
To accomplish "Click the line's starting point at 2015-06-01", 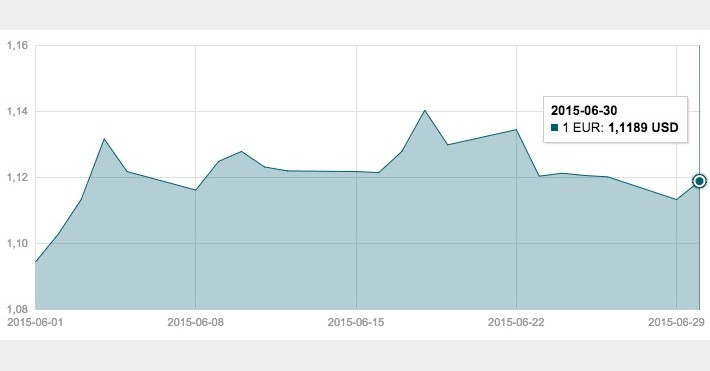I will point(36,262).
